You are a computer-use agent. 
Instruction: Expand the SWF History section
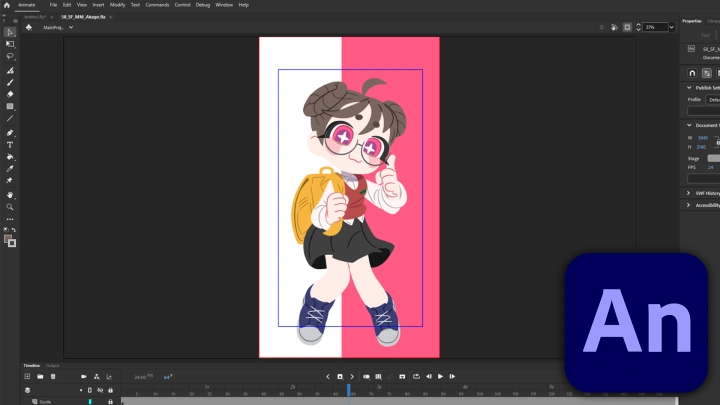(688, 193)
